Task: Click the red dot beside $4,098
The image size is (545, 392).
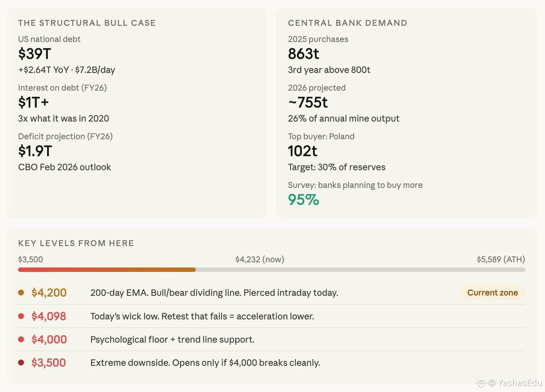Action: click(21, 316)
